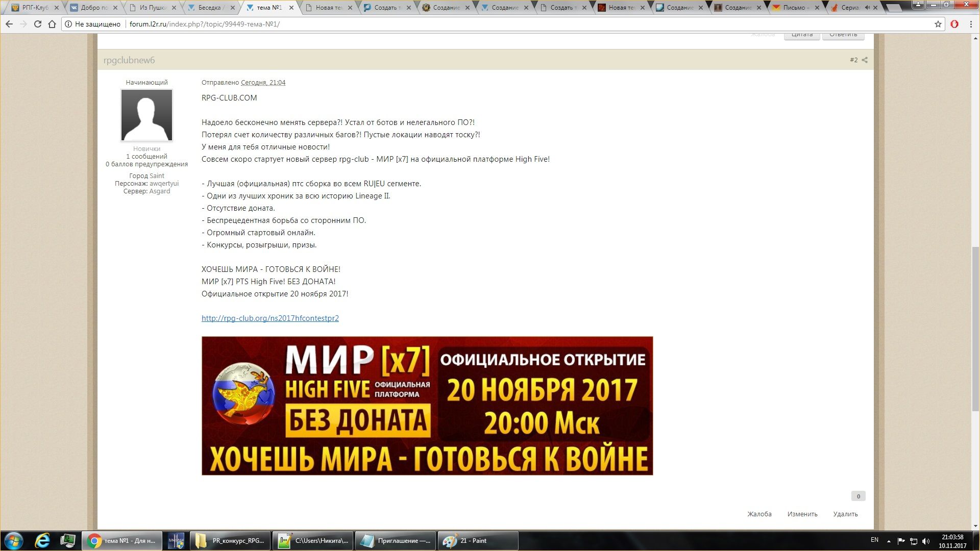The width and height of the screenshot is (980, 551).
Task: Mute audio on the Сериал tab
Action: pyautogui.click(x=867, y=8)
